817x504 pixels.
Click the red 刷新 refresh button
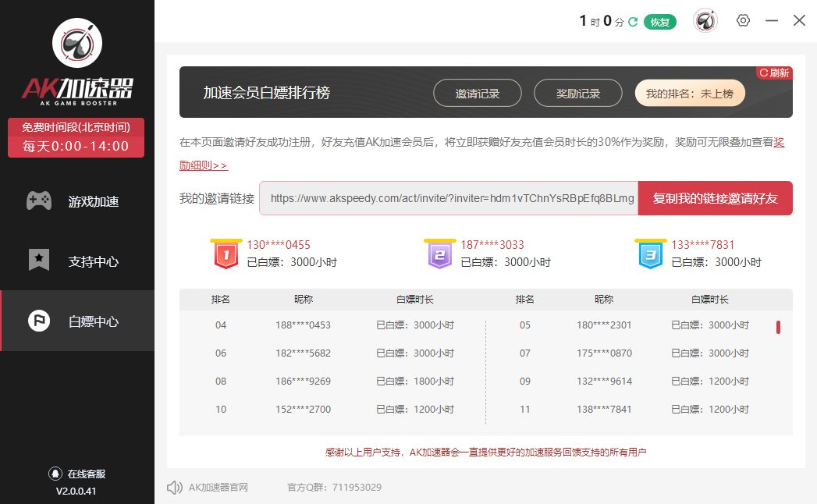[x=774, y=73]
